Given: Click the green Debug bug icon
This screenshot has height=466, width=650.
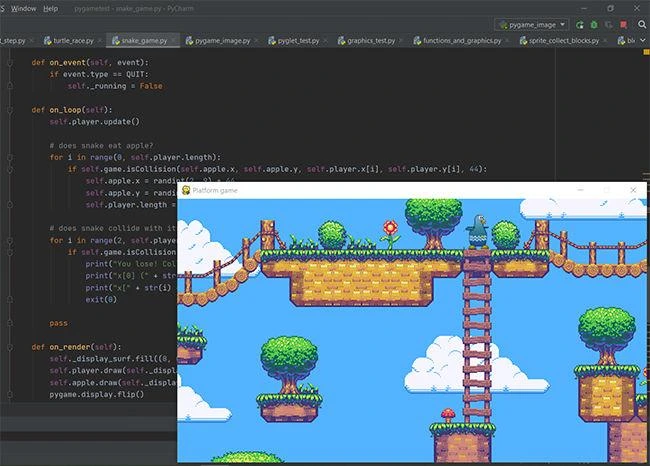Looking at the screenshot, I should point(594,25).
